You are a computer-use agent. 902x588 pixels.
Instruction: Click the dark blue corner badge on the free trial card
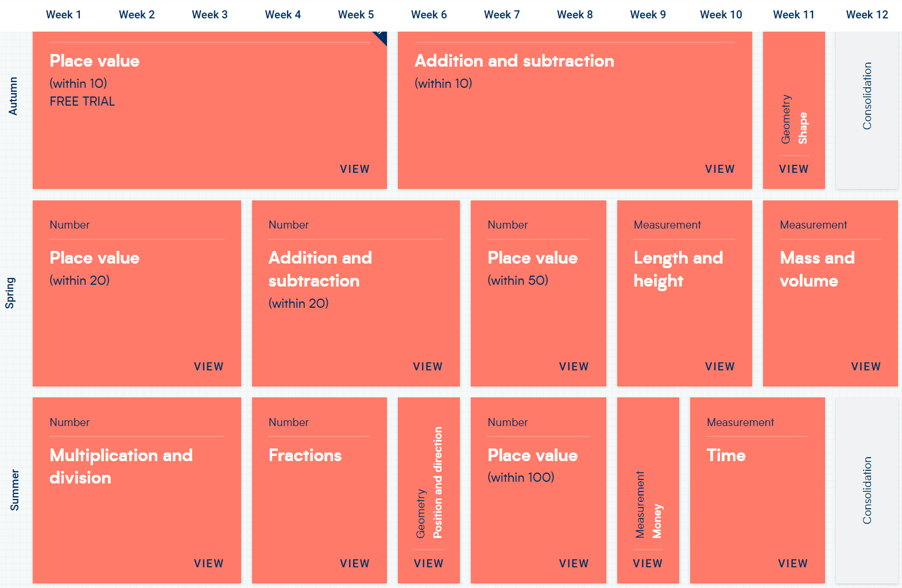pos(381,37)
